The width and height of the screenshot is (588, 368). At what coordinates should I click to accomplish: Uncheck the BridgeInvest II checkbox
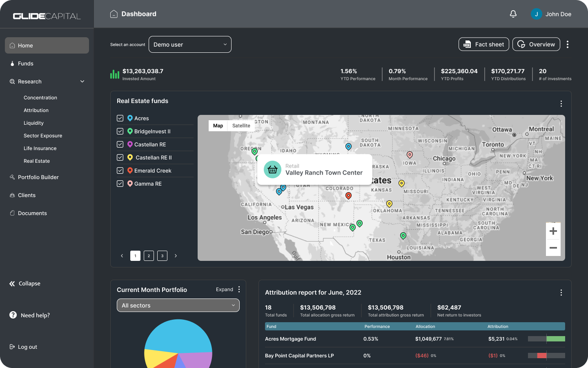pyautogui.click(x=120, y=131)
